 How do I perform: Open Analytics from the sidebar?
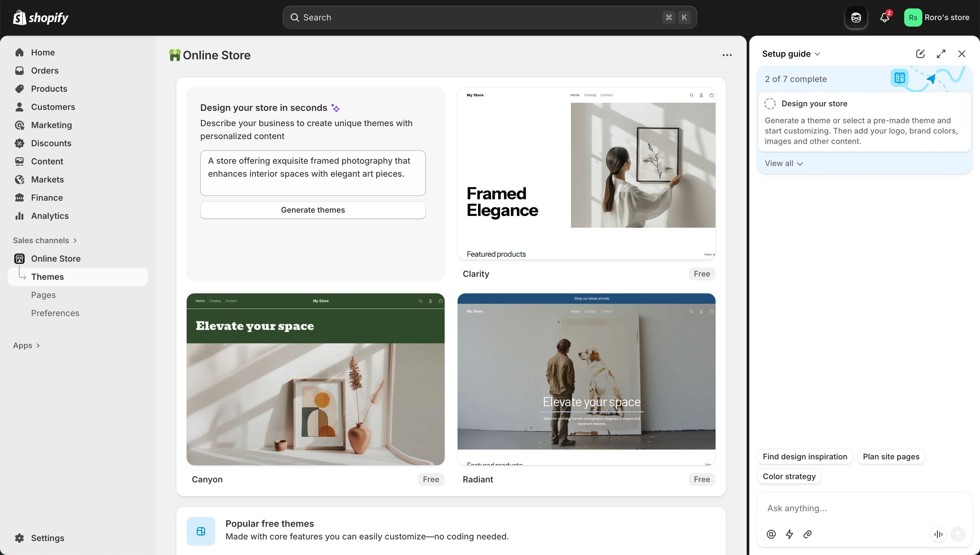50,216
